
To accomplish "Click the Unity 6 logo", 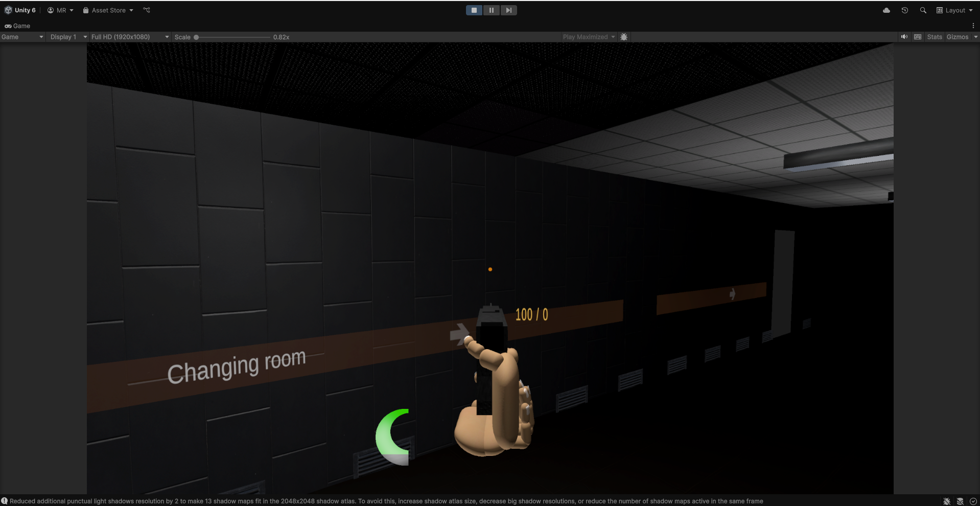I will [8, 10].
